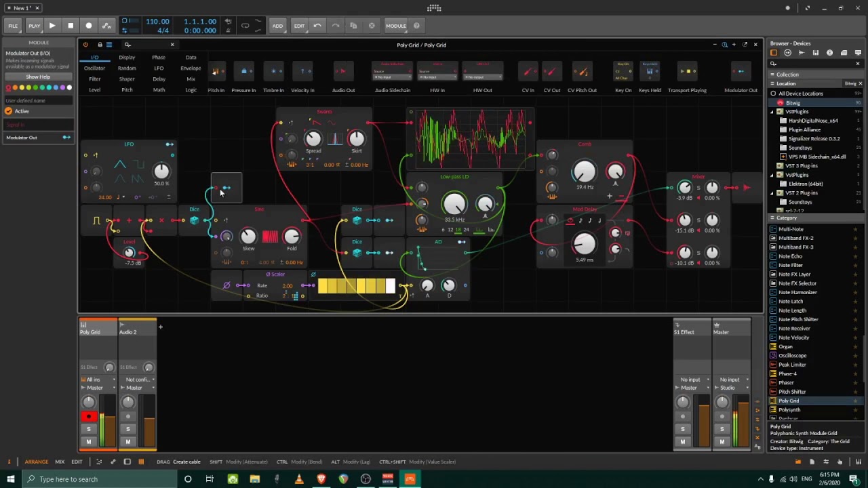
Task: Mute the Master track
Action: [722, 442]
